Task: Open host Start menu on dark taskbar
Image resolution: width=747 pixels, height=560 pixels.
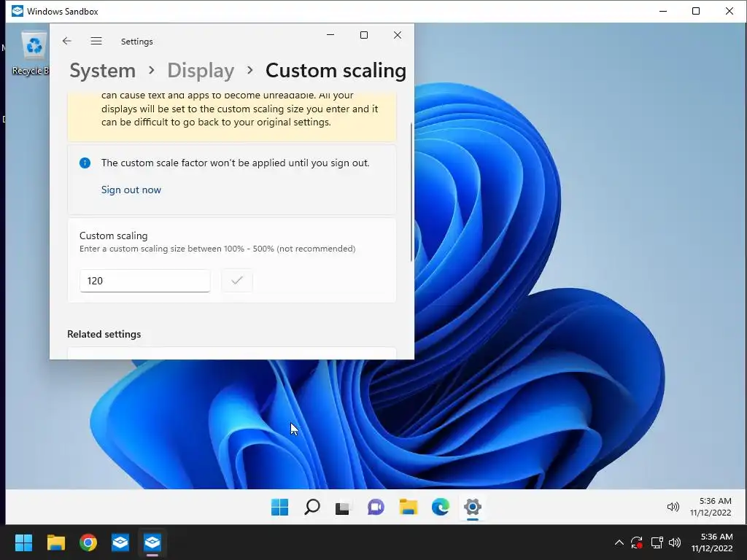Action: 23,542
